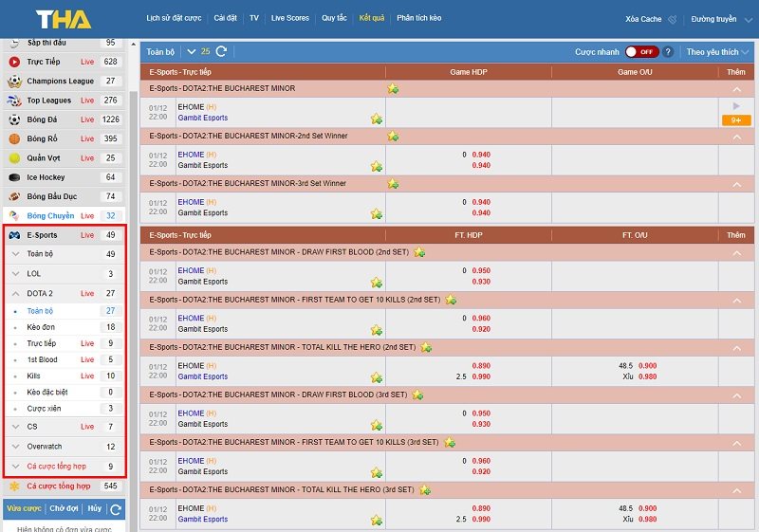Click the live stream play icon for EHOME match
This screenshot has height=532, width=759.
pyautogui.click(x=736, y=106)
